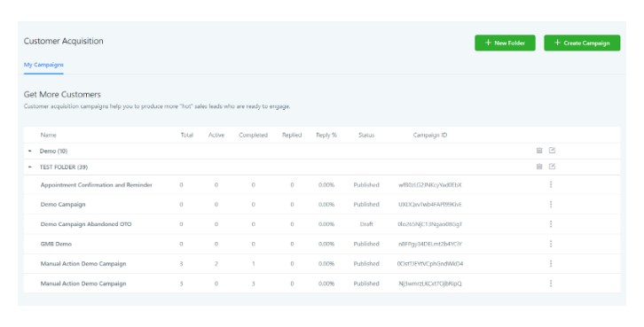Image resolution: width=644 pixels, height=327 pixels.
Task: Click campaign ID of Appointment Confirmation row
Action: coord(430,185)
